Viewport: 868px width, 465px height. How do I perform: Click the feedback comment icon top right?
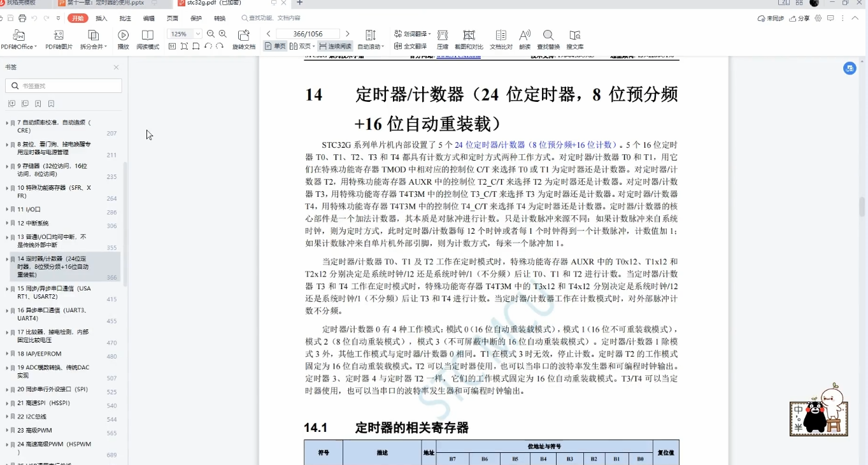(830, 18)
